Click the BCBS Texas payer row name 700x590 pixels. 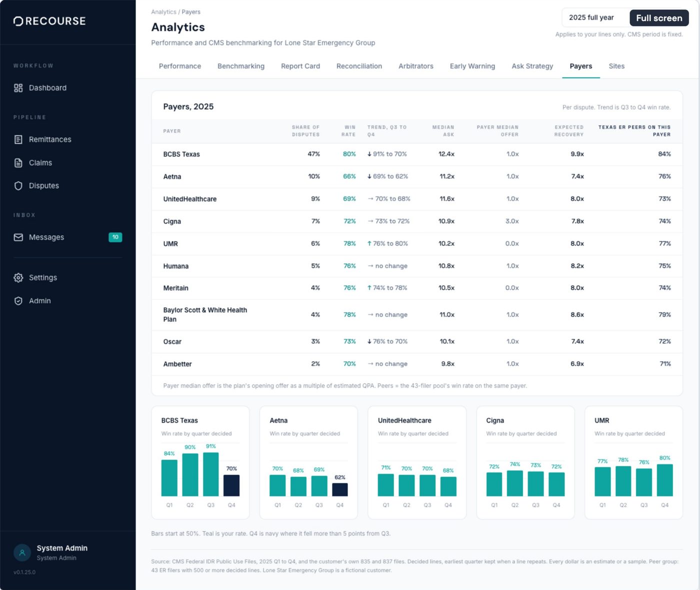(181, 154)
